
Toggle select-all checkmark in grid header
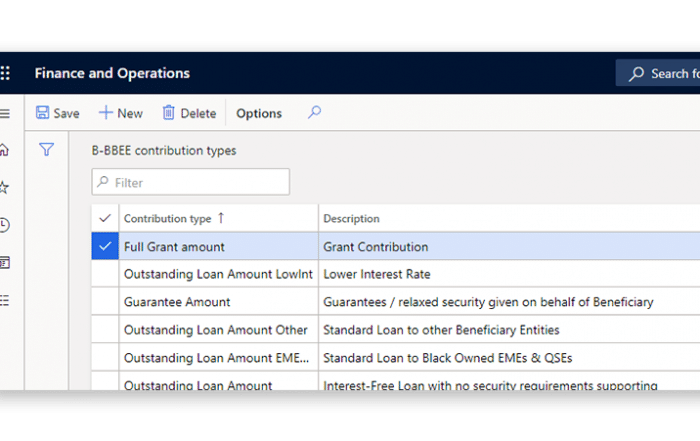pyautogui.click(x=106, y=218)
